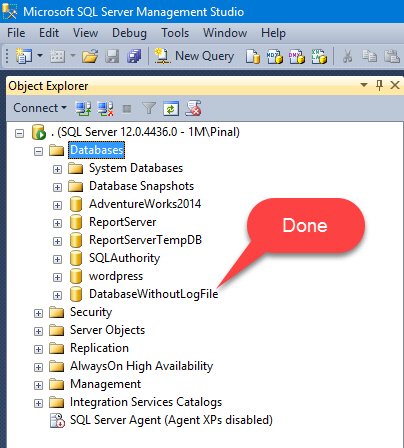Select the AdventureWorks2014 database
This screenshot has width=404, height=448.
click(x=145, y=204)
